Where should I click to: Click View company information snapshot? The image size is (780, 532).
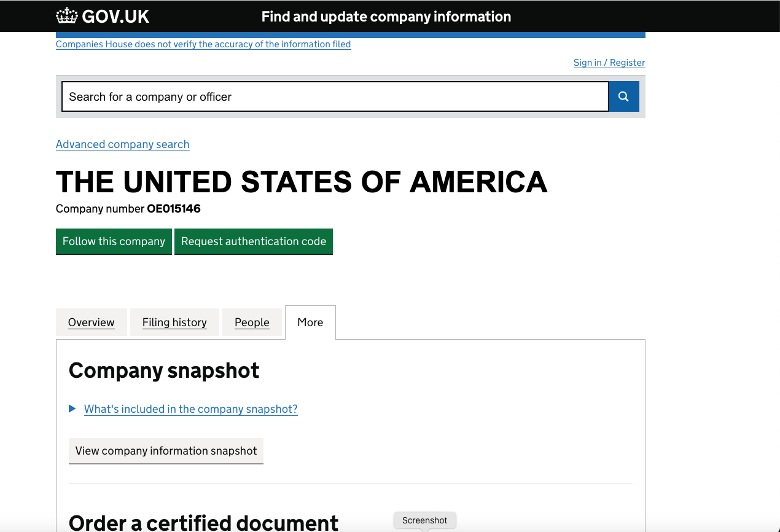[x=166, y=451]
